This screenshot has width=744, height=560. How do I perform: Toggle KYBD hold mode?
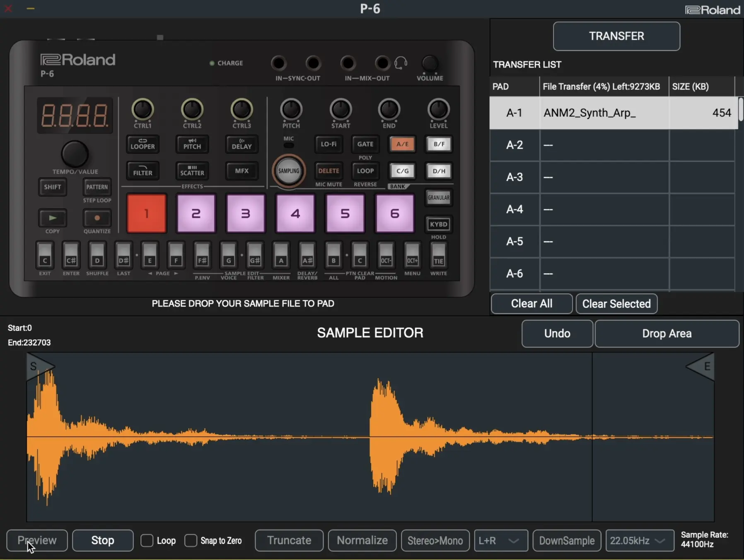439,224
